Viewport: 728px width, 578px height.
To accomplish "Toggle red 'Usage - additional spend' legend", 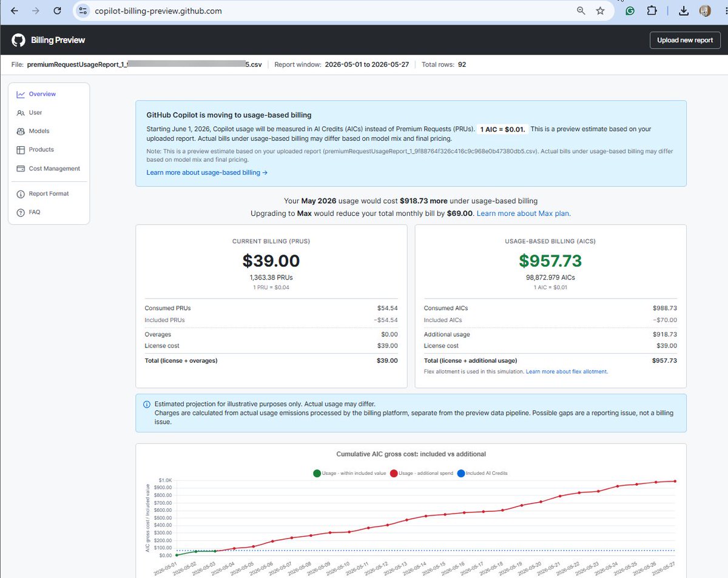I will pyautogui.click(x=421, y=473).
